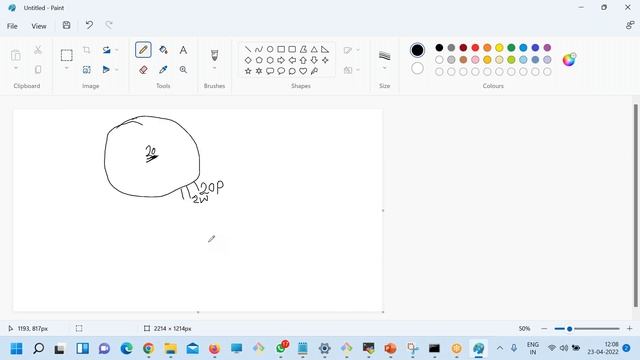Click the Crop tool

(x=87, y=50)
